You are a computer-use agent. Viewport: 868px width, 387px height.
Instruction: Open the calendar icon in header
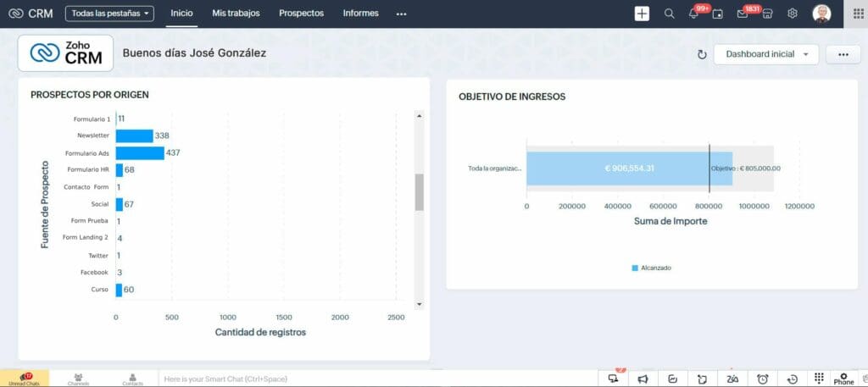pos(717,14)
